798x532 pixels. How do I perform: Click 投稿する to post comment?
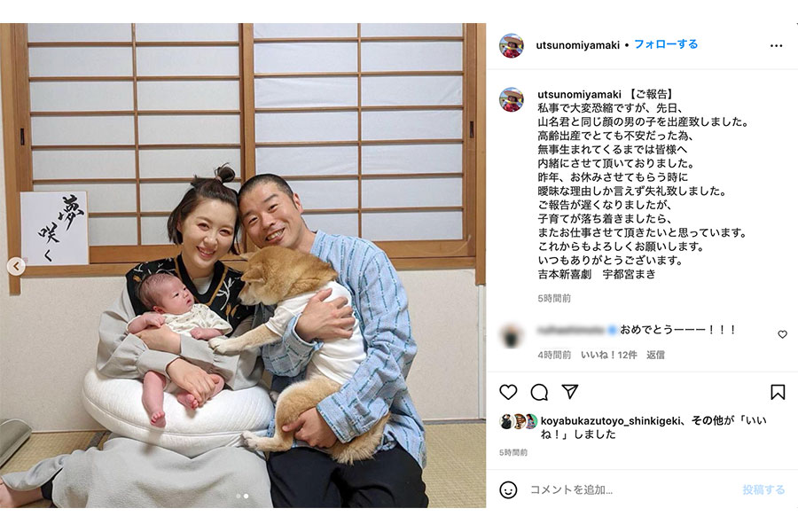763,489
